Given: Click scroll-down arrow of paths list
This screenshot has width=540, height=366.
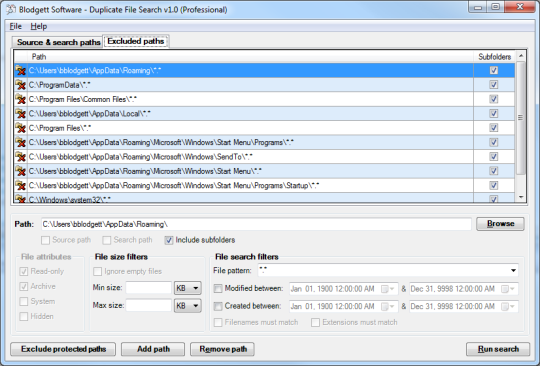Looking at the screenshot, I should point(521,197).
